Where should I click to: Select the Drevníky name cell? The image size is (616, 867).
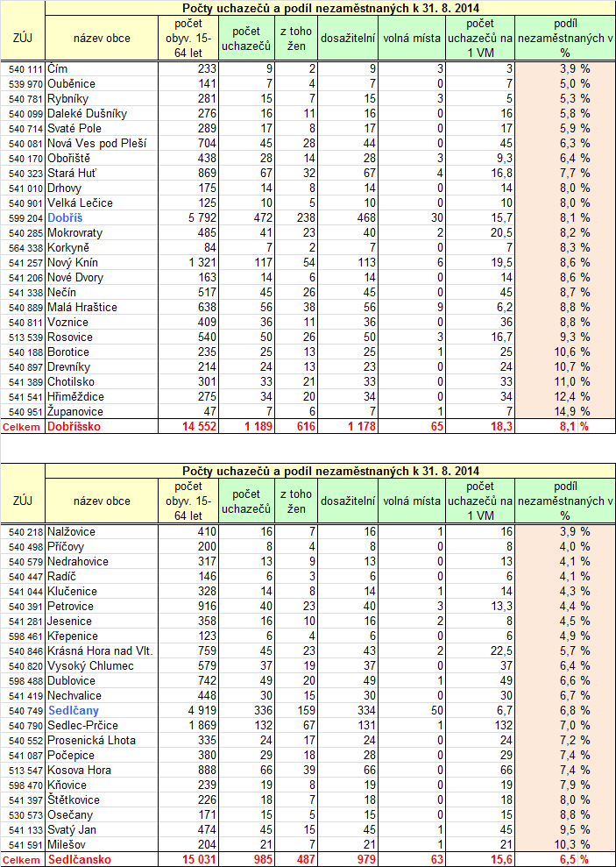tap(102, 367)
